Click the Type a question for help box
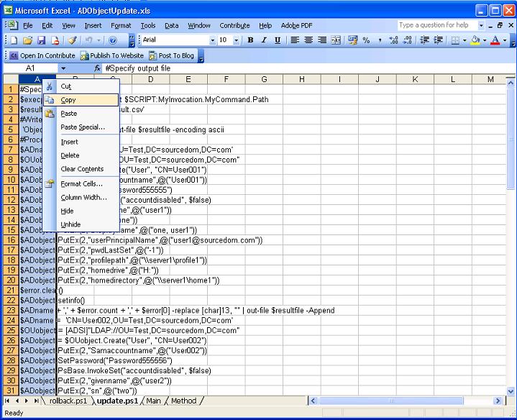517x420 pixels. pos(434,25)
